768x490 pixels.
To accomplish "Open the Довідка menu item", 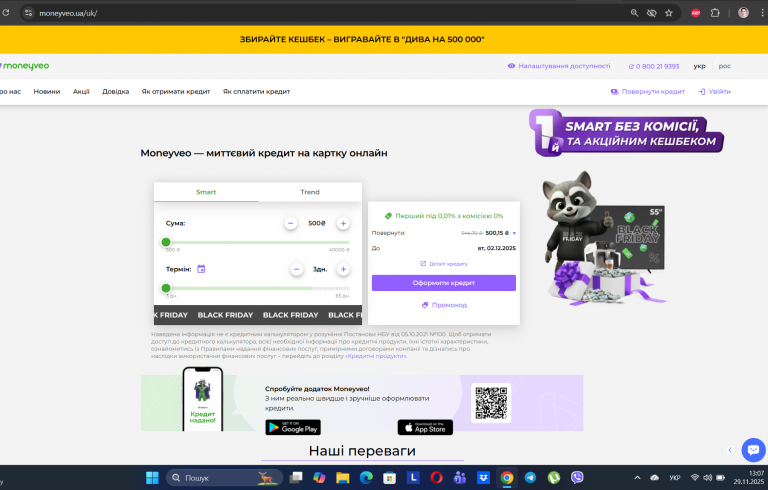I will [116, 92].
